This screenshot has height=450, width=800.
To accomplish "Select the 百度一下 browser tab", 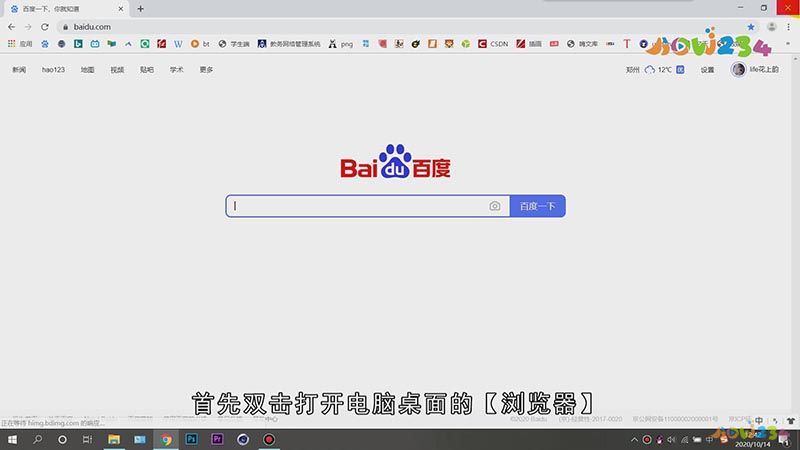I will pos(64,9).
